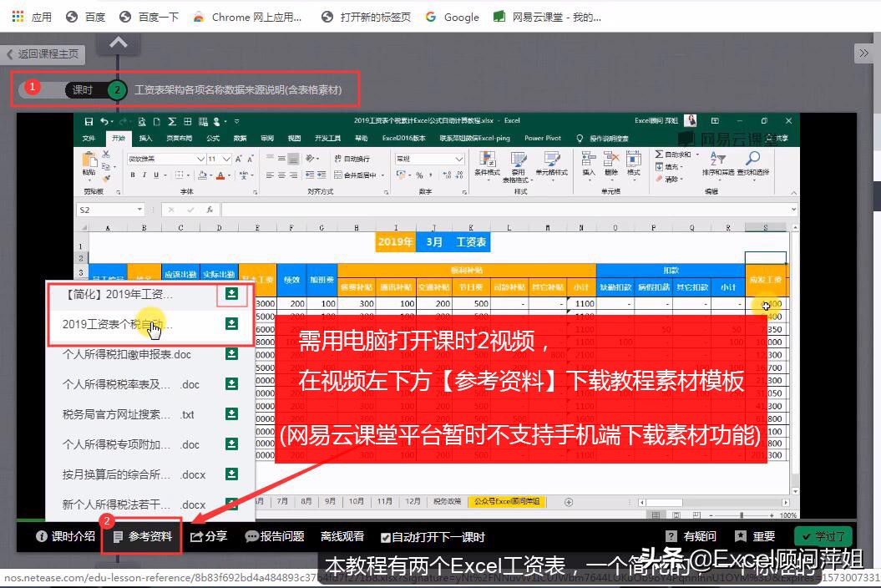Toggle 自动打开下一课时 checkbox

coord(385,537)
